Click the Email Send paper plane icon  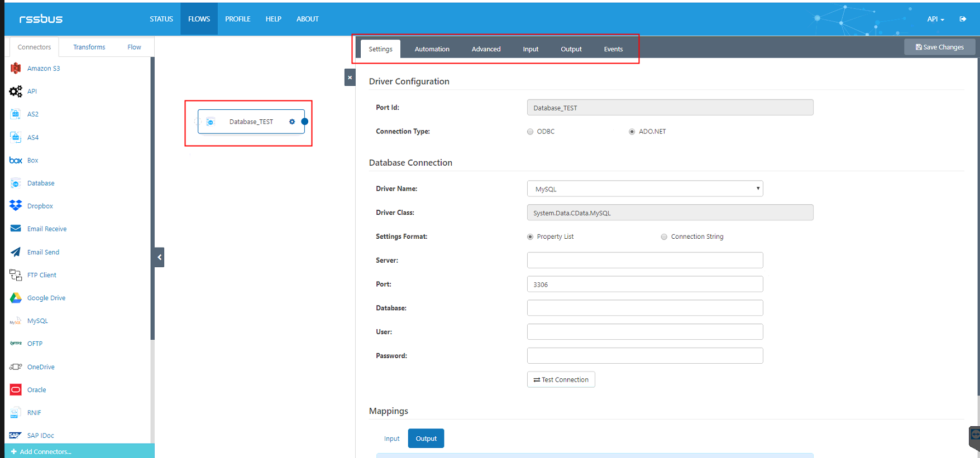tap(16, 252)
